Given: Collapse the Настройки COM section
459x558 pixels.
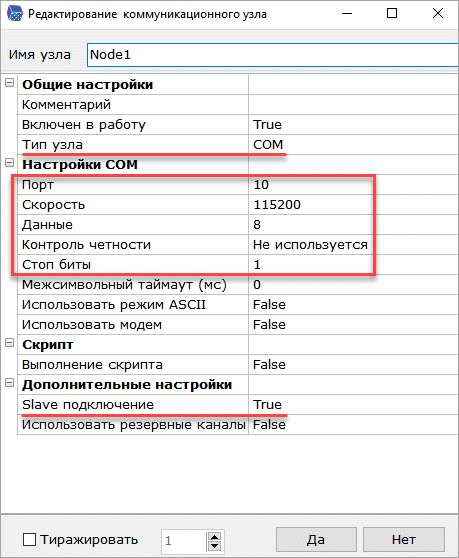Looking at the screenshot, I should point(10,163).
